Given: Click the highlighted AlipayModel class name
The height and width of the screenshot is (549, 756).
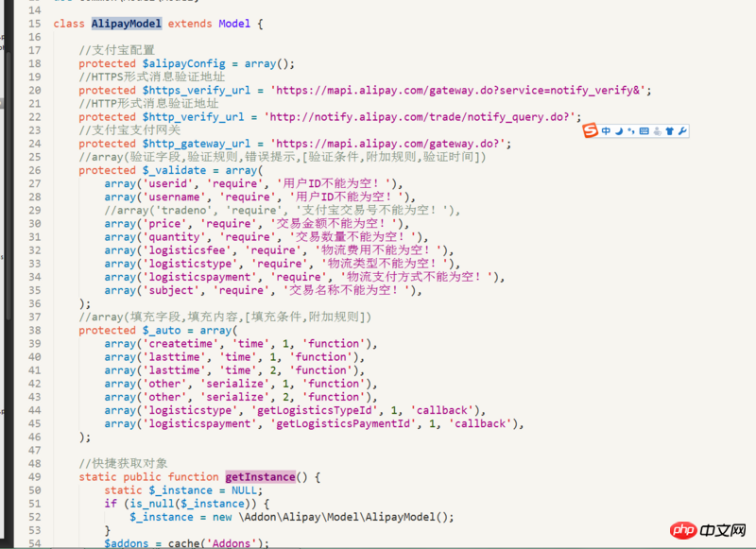Looking at the screenshot, I should [x=127, y=23].
